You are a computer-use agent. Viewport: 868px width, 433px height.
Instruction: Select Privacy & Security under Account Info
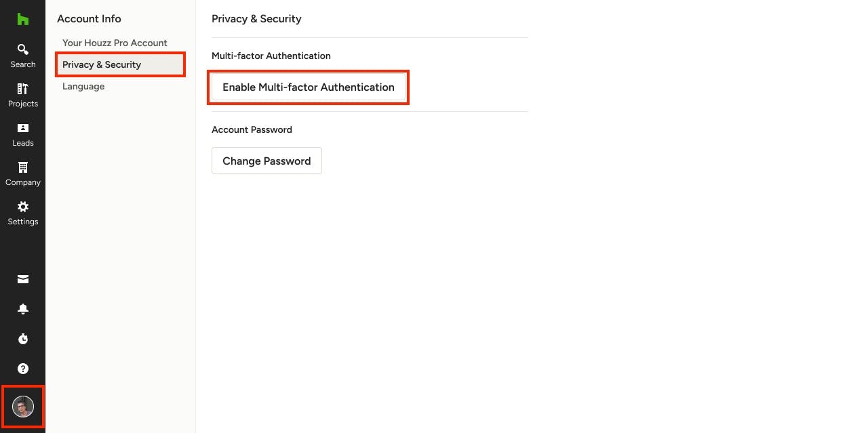click(102, 64)
